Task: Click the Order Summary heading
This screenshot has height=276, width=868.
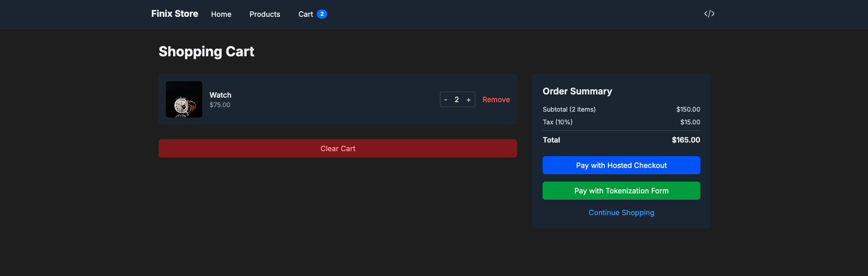Action: point(577,91)
